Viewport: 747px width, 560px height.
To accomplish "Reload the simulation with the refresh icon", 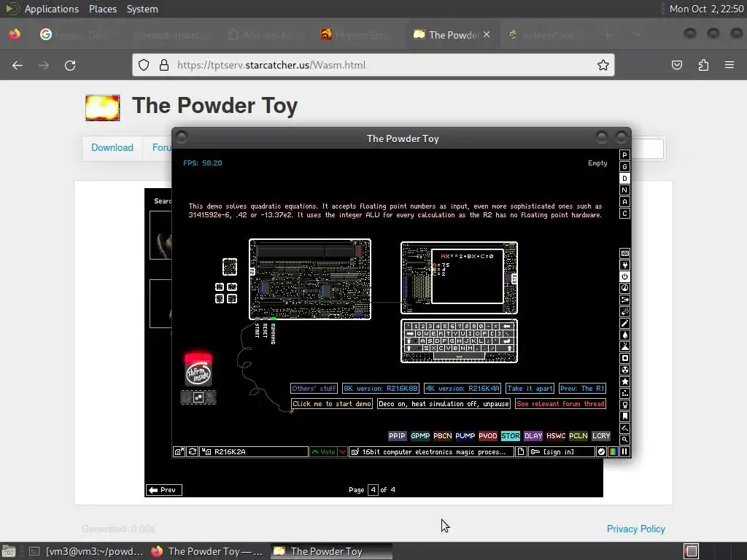I will coord(193,452).
